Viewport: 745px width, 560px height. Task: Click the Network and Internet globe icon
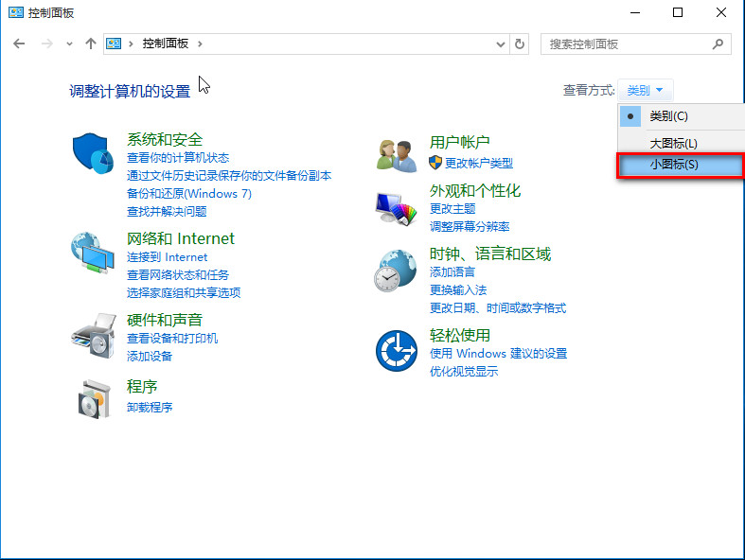pyautogui.click(x=93, y=253)
